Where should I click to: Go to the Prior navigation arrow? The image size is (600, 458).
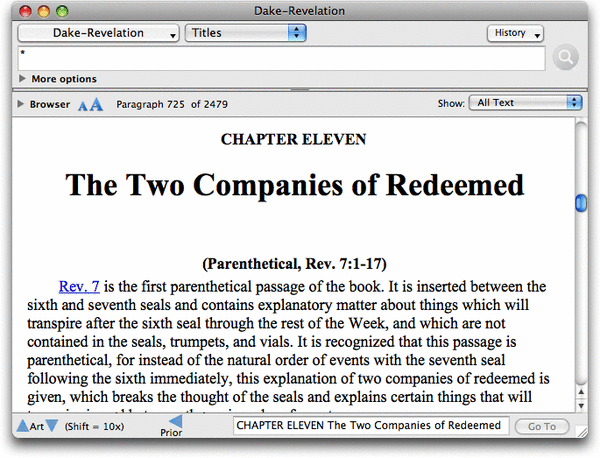[x=176, y=422]
